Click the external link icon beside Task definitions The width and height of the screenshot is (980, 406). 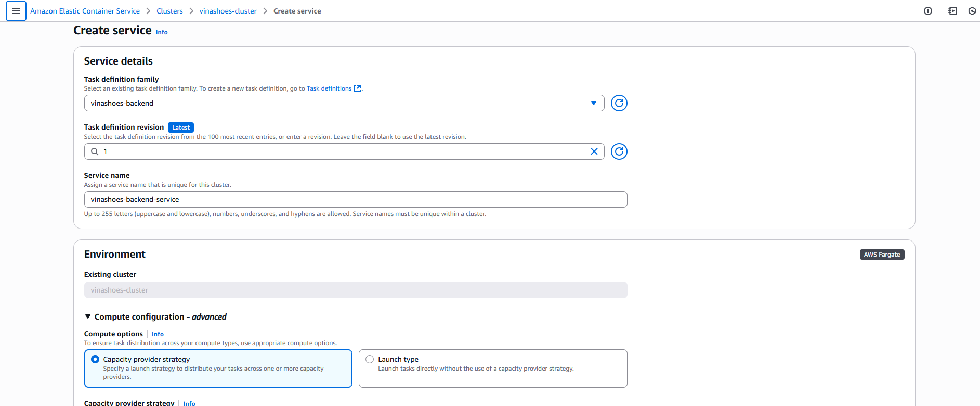(x=357, y=88)
